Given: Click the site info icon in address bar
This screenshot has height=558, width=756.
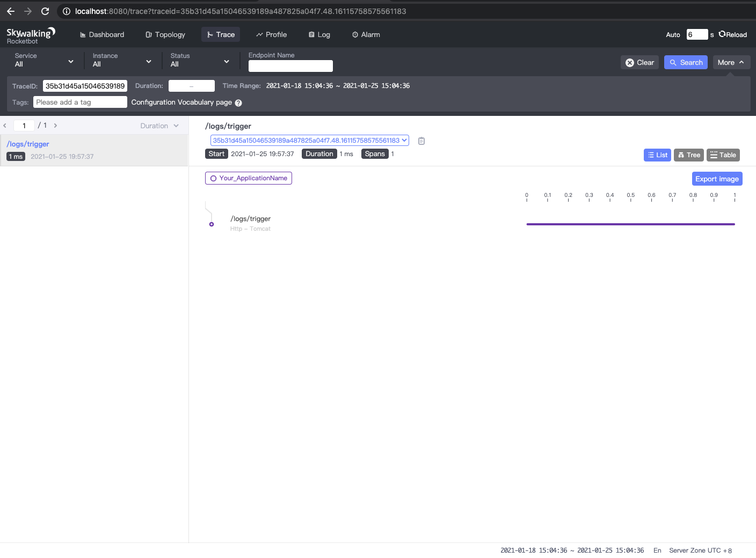Looking at the screenshot, I should point(67,11).
